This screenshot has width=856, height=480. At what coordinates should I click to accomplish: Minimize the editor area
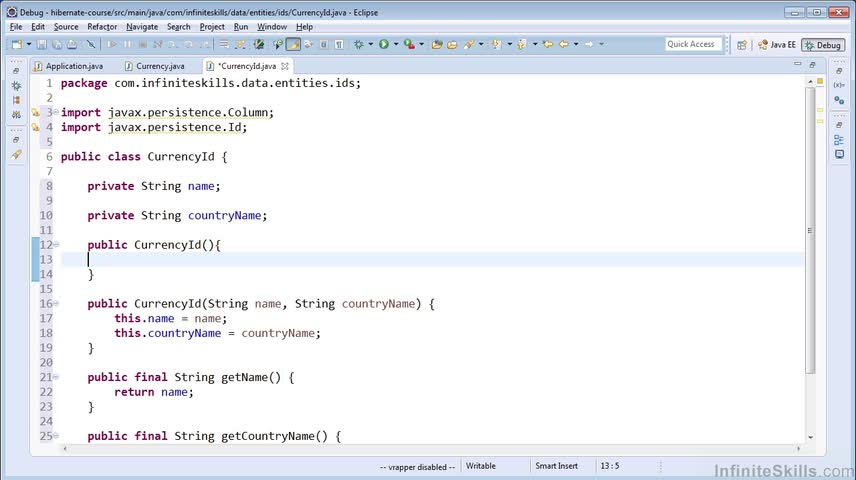click(x=798, y=64)
